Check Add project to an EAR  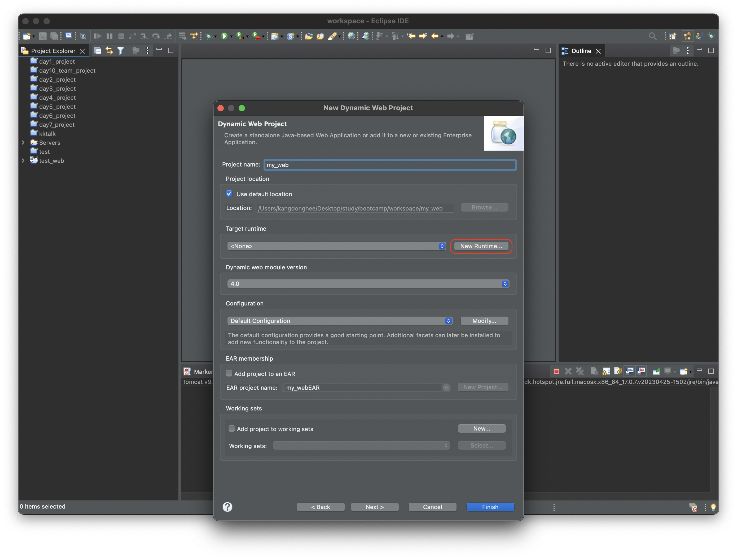coord(229,373)
